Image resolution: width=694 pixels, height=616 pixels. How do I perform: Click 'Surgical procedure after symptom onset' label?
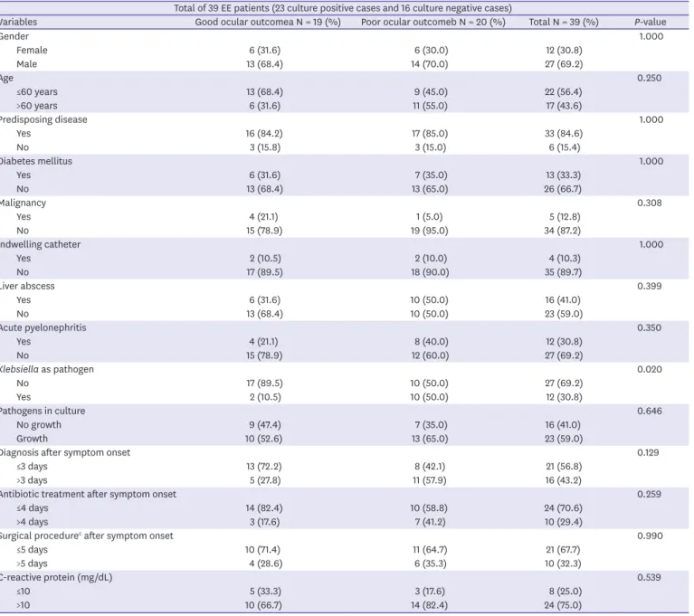click(87, 535)
